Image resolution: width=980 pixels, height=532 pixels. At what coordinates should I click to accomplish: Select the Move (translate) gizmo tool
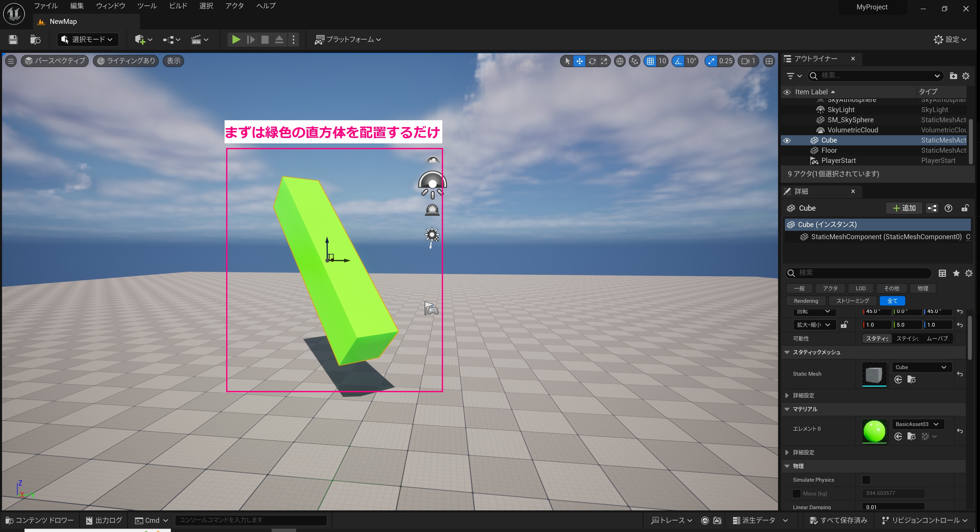coord(579,61)
